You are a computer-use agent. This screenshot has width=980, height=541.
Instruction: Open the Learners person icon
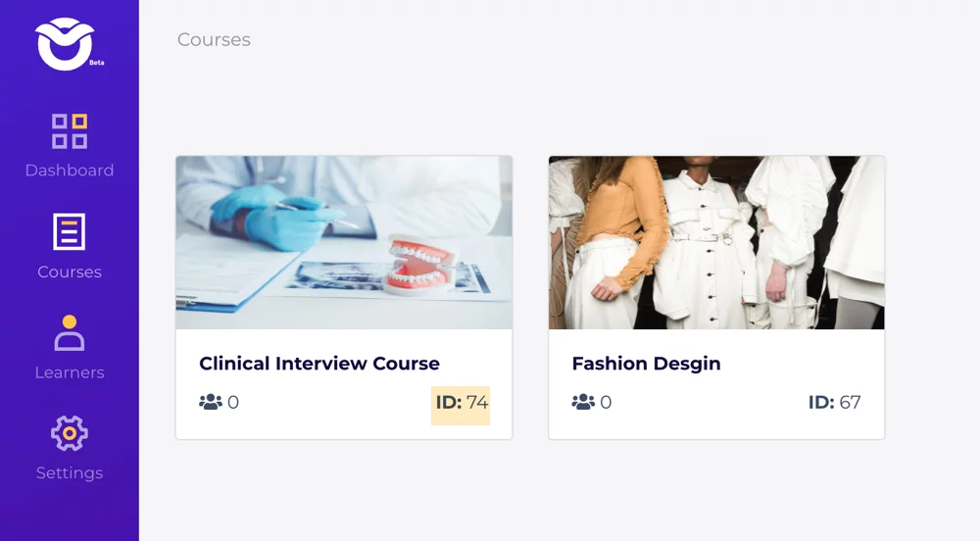click(70, 332)
